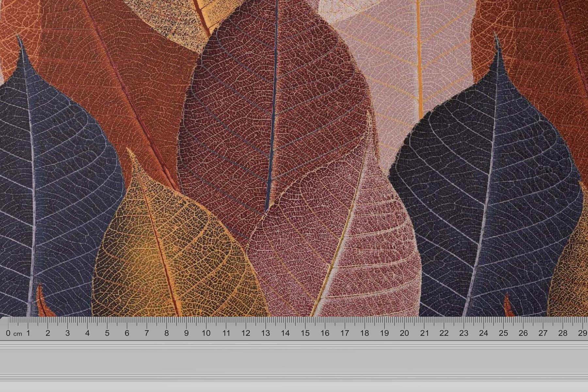Click the 'cm' unit label on the ruler
This screenshot has height=392, width=588.
click(18, 334)
